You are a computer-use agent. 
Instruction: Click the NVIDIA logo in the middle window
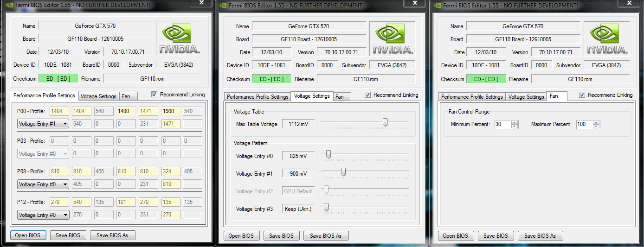(x=392, y=38)
